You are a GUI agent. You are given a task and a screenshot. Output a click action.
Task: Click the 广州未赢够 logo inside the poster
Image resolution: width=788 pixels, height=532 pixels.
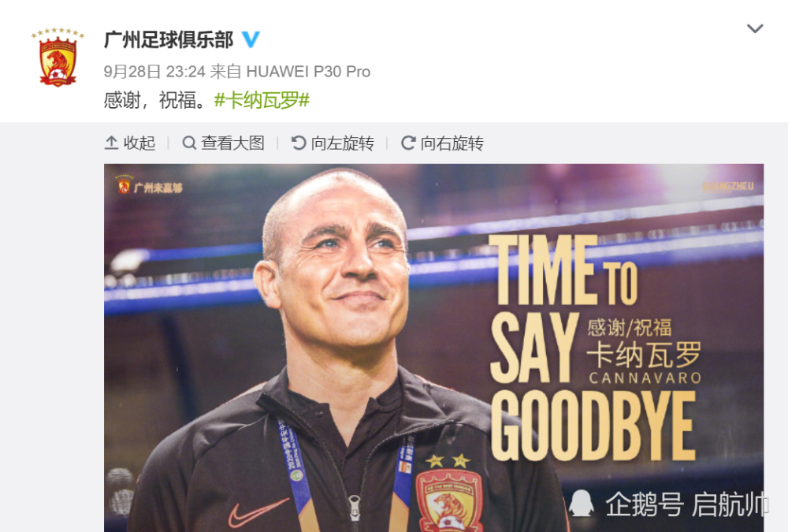[x=149, y=186]
